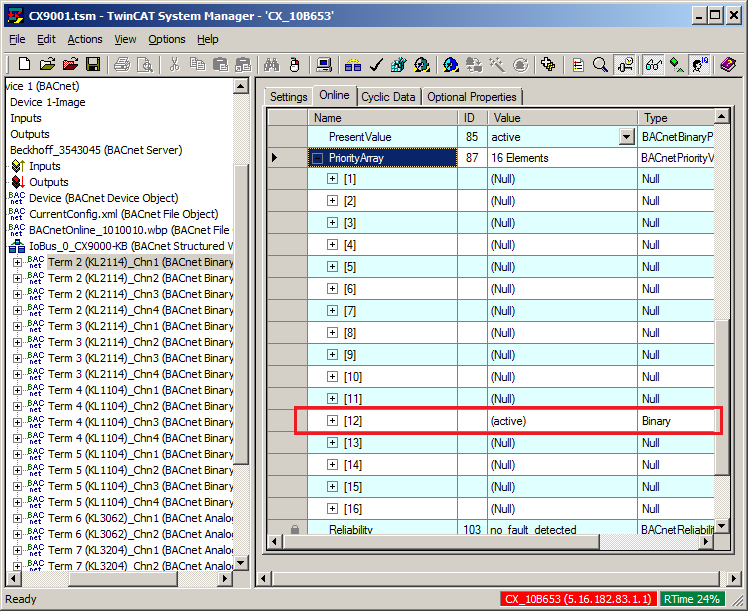Select the IoBus_0_CX9000-KB structured view item

click(131, 246)
